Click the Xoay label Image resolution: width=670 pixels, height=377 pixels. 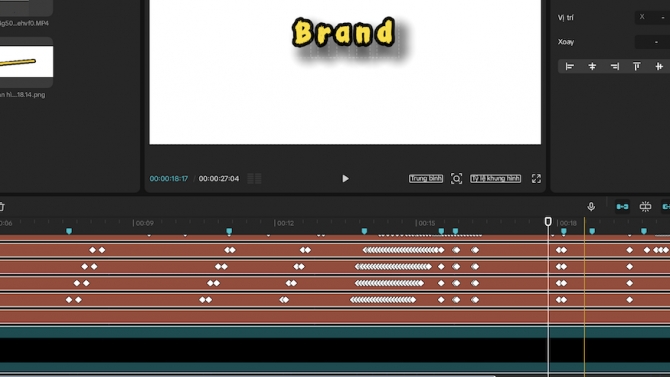click(566, 42)
